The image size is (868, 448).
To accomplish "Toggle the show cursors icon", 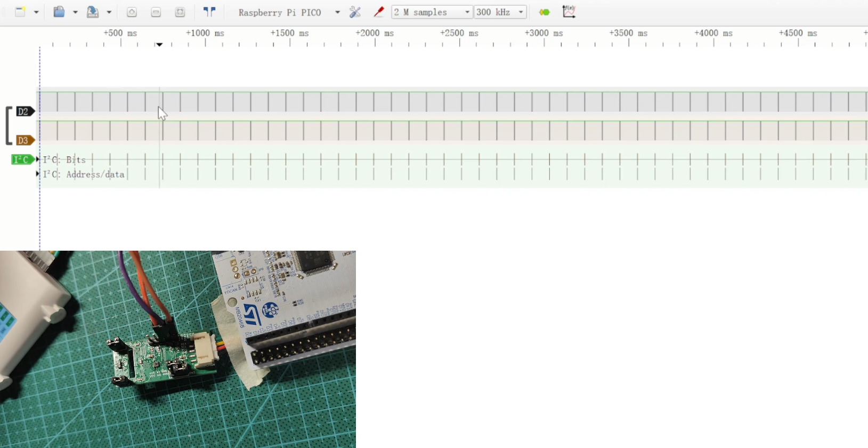I will (210, 12).
